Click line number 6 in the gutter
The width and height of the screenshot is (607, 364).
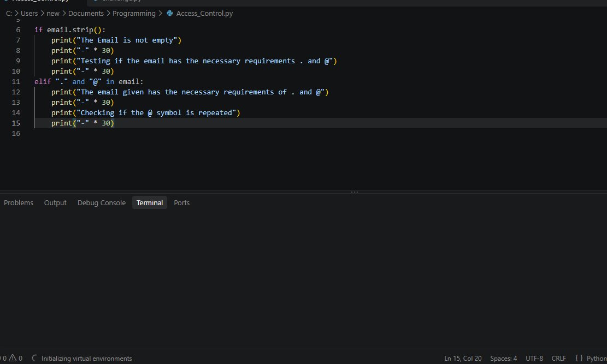[18, 30]
